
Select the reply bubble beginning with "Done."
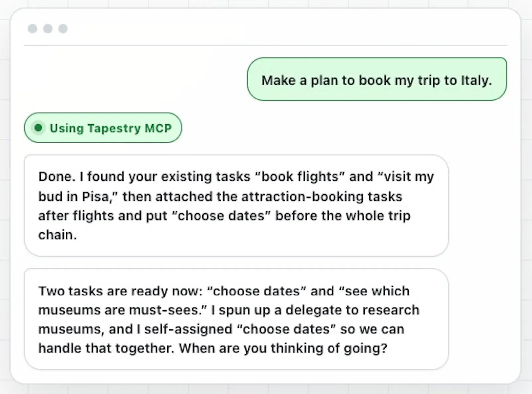click(x=236, y=205)
